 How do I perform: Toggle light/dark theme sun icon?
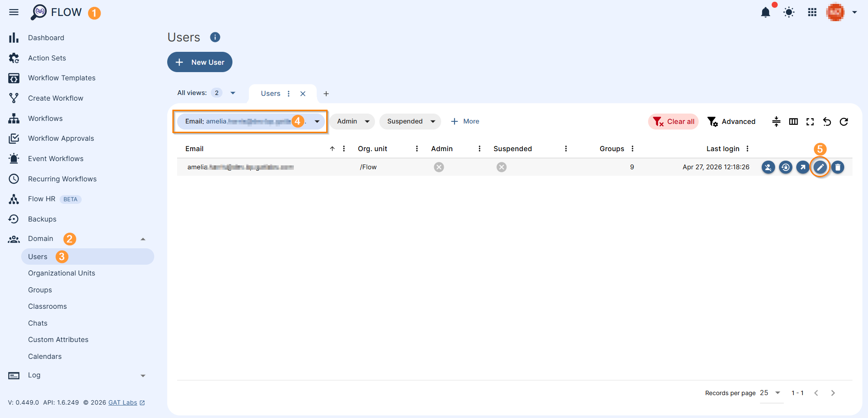pyautogui.click(x=789, y=12)
